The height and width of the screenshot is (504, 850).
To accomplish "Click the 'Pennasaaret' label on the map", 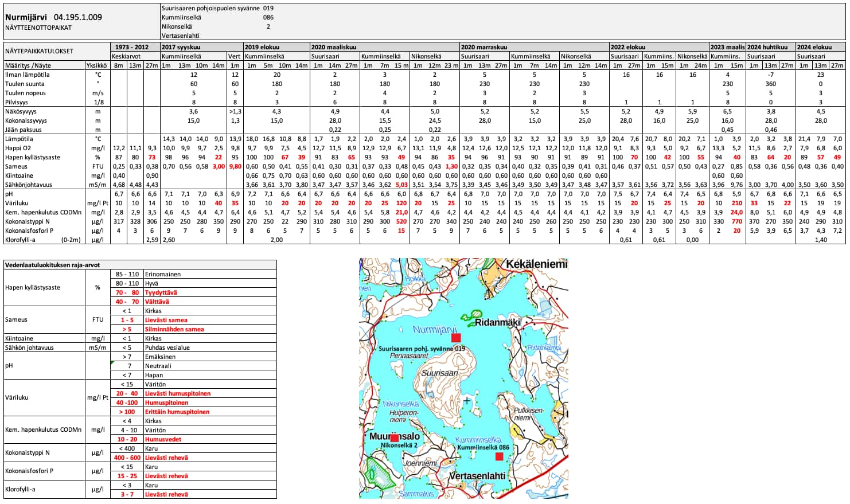I will coord(409,355).
